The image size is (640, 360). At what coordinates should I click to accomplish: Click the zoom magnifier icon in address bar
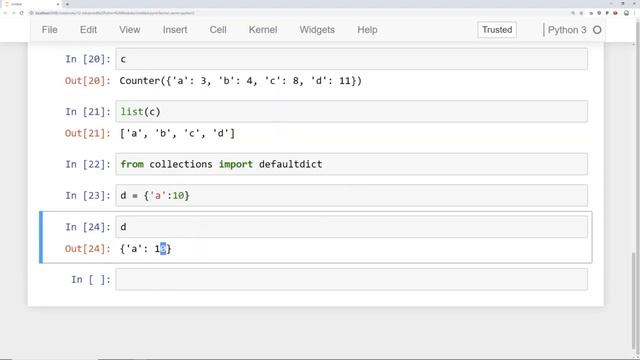pos(573,13)
